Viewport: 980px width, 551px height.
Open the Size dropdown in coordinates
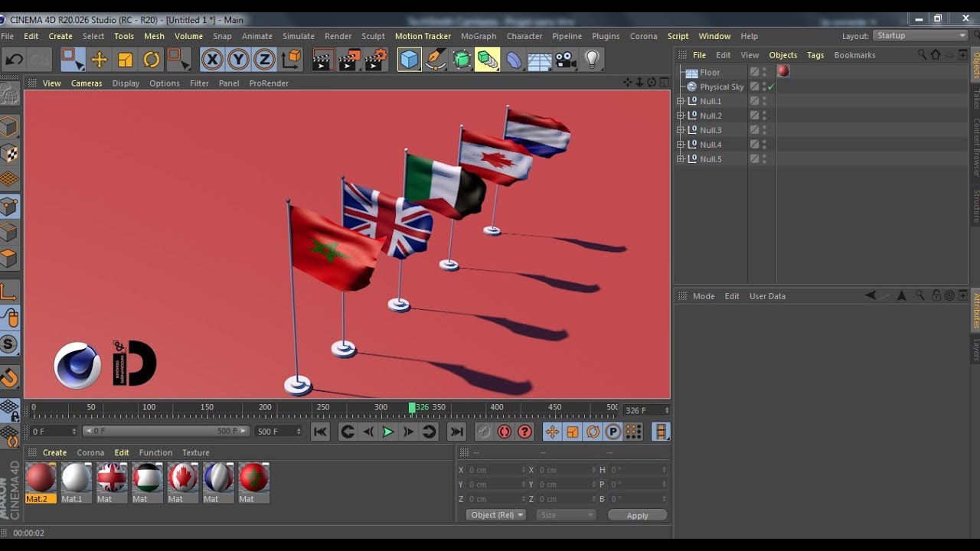tap(566, 515)
